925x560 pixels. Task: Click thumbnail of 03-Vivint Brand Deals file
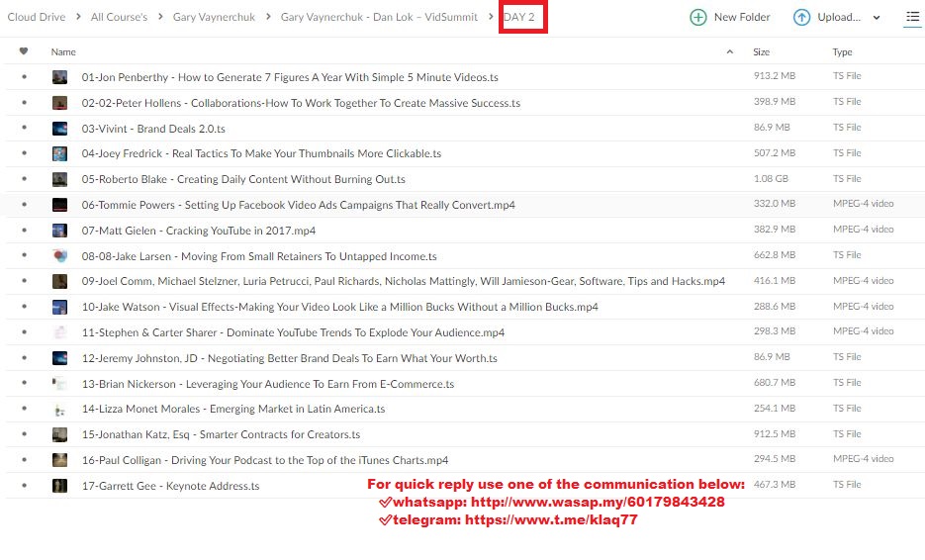click(x=59, y=129)
